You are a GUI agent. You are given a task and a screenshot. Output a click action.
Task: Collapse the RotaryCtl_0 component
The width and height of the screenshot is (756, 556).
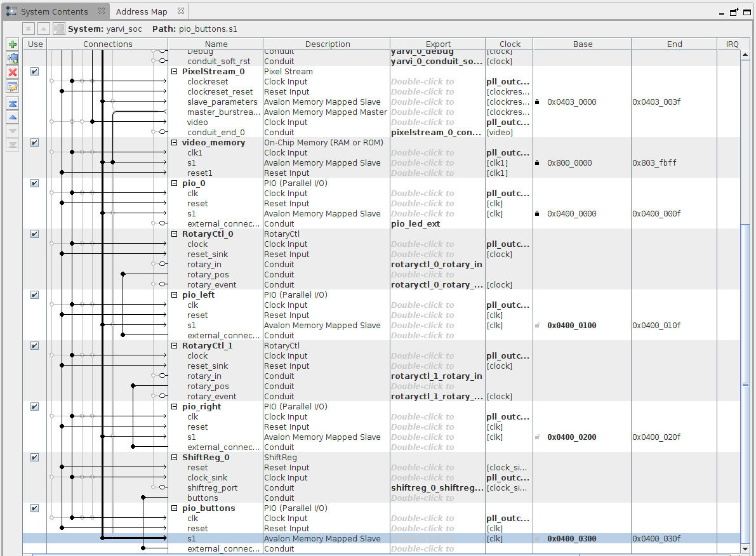coord(175,234)
